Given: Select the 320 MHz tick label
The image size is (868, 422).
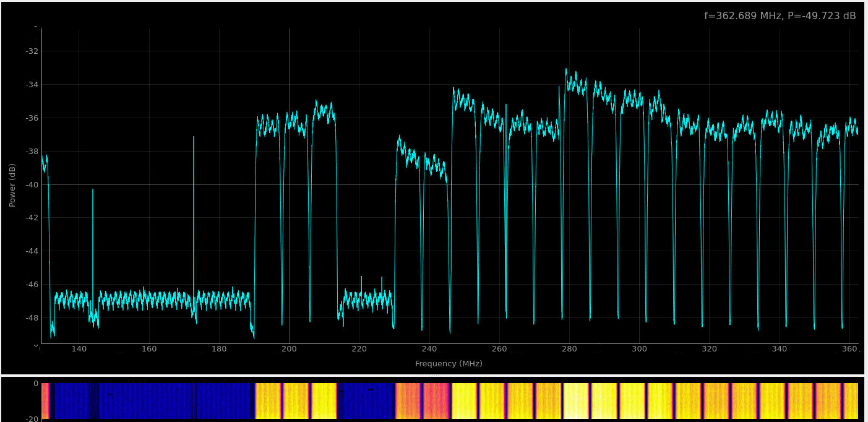Looking at the screenshot, I should (x=710, y=349).
